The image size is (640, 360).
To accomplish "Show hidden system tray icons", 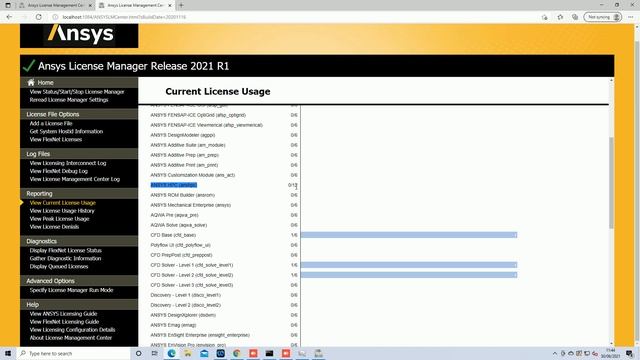I will (x=555, y=353).
